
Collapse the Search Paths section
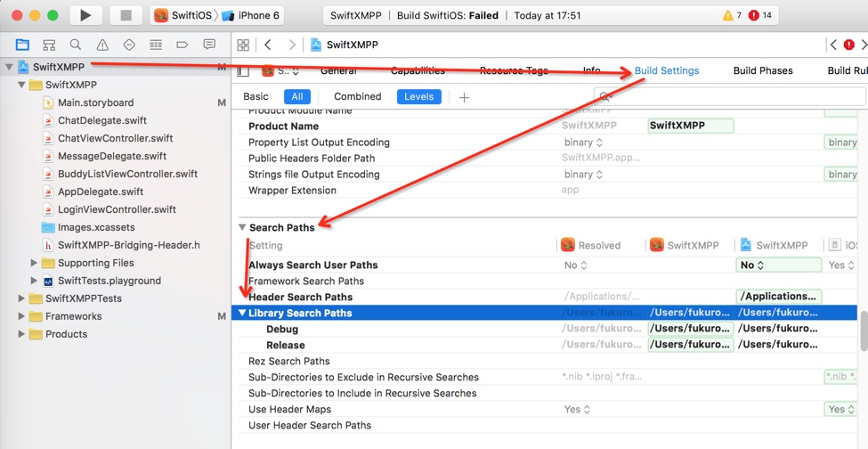coord(242,227)
